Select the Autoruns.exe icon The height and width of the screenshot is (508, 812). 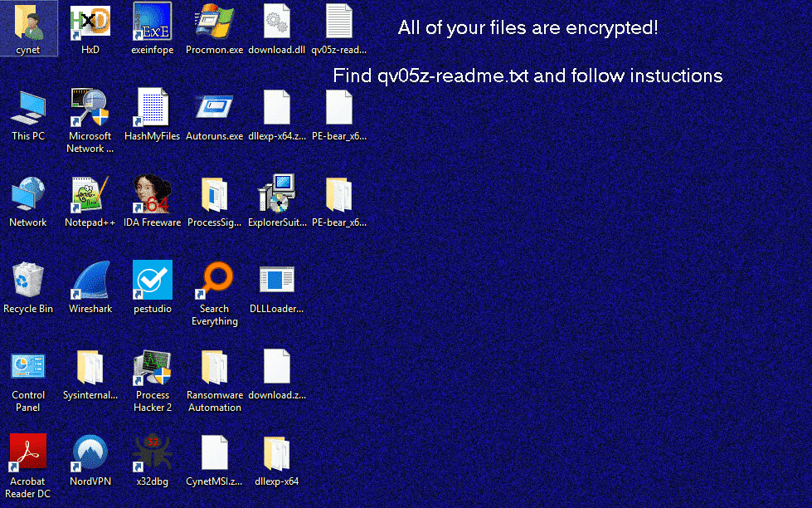(x=214, y=109)
